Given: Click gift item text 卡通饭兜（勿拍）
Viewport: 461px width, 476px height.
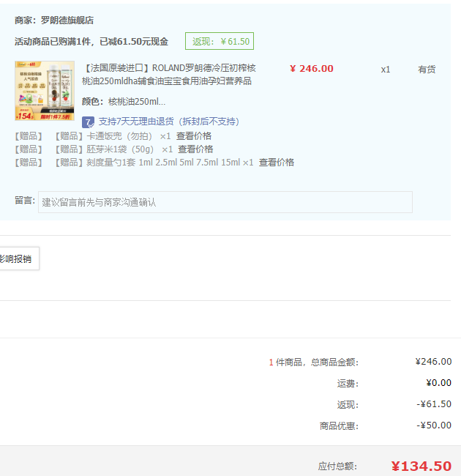Looking at the screenshot, I should coord(119,136).
